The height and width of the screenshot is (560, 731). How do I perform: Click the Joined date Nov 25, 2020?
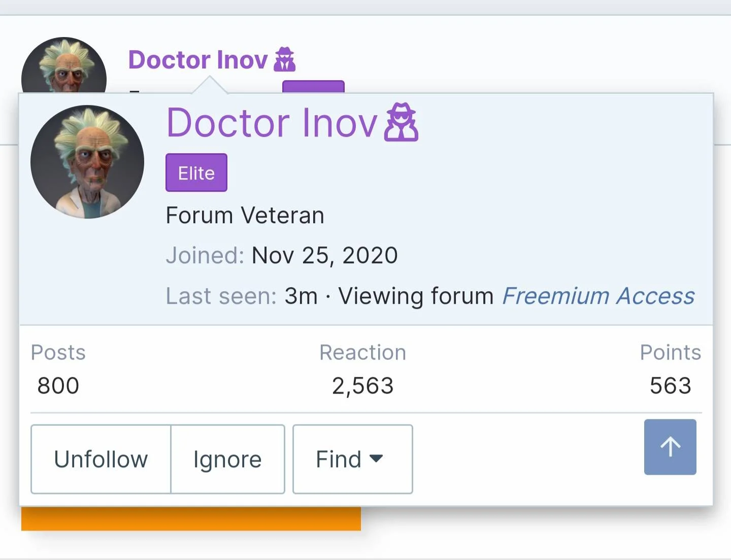[x=324, y=255]
